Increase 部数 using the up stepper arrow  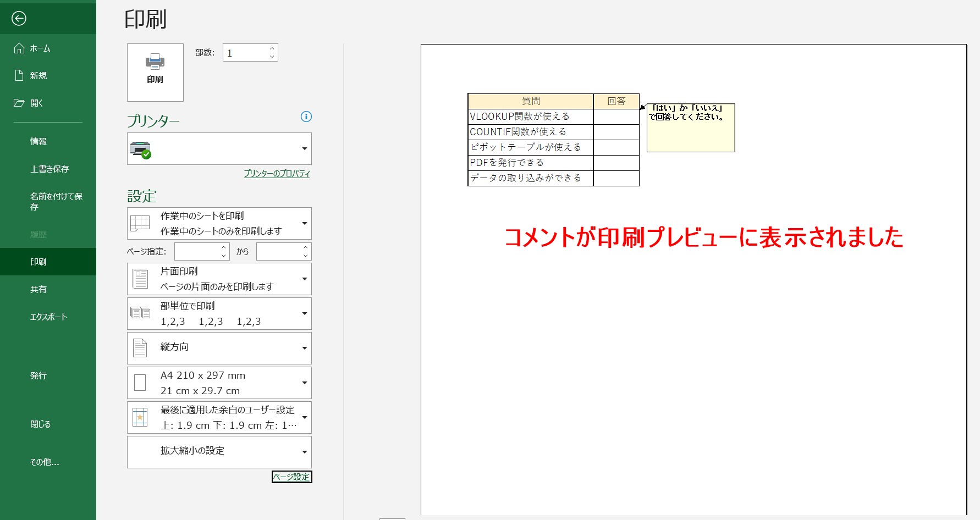point(271,49)
